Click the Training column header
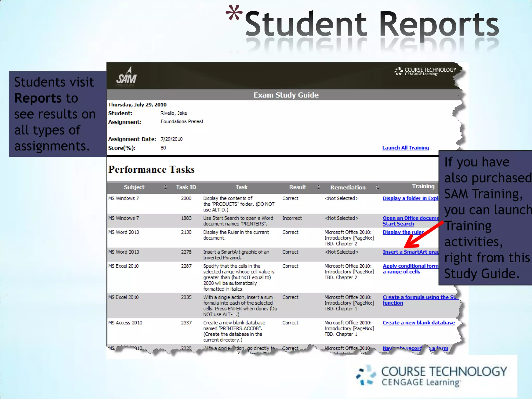The image size is (532, 399). click(x=423, y=186)
